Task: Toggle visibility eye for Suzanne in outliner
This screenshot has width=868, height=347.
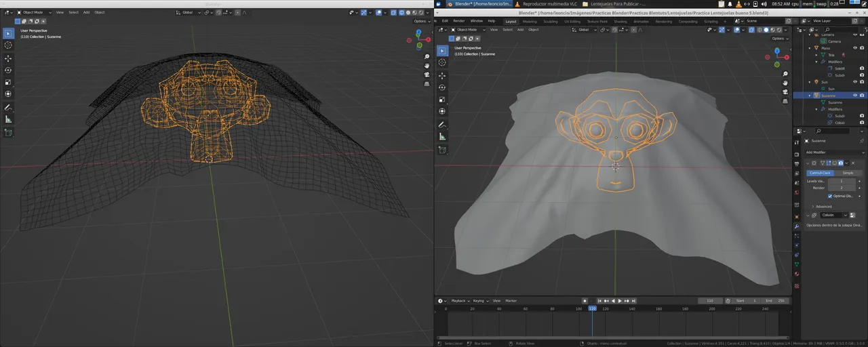Action: 855,96
